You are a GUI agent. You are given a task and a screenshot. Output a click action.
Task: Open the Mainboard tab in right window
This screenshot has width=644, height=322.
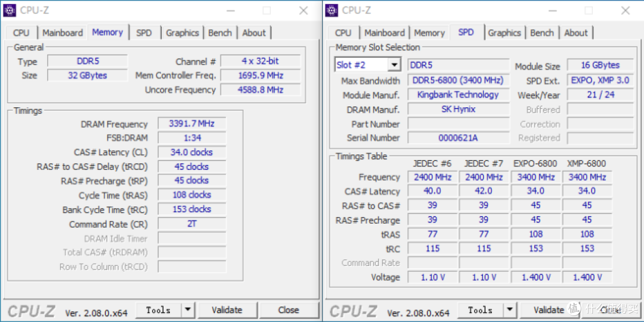tap(385, 33)
